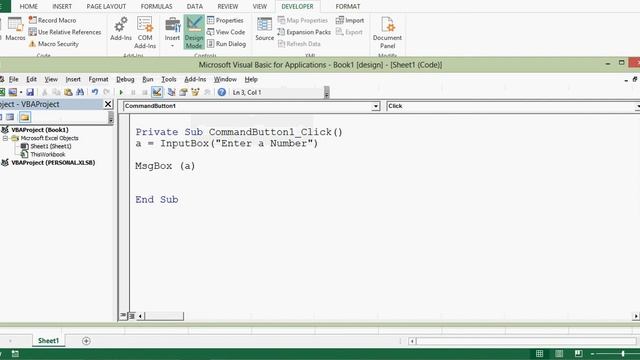This screenshot has height=360, width=640.
Task: Undo the last action in VBA
Action: (95, 92)
